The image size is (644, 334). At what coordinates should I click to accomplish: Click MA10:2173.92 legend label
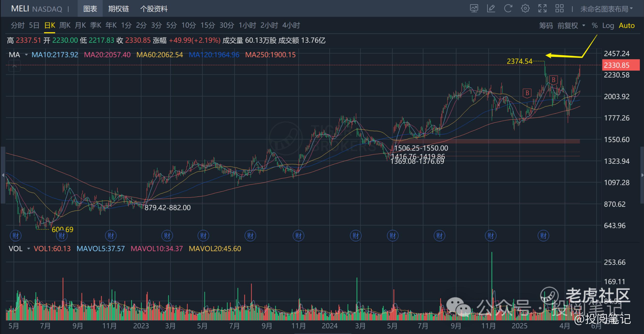click(55, 55)
